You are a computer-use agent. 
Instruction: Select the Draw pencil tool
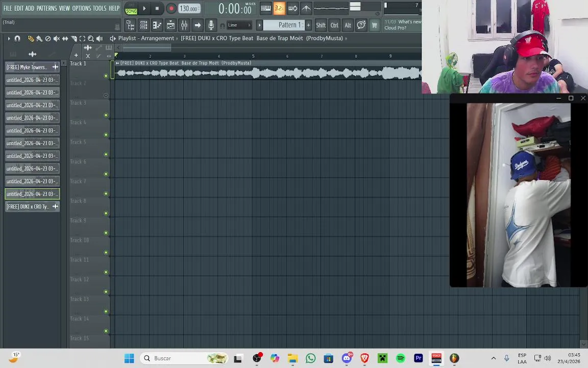point(31,38)
